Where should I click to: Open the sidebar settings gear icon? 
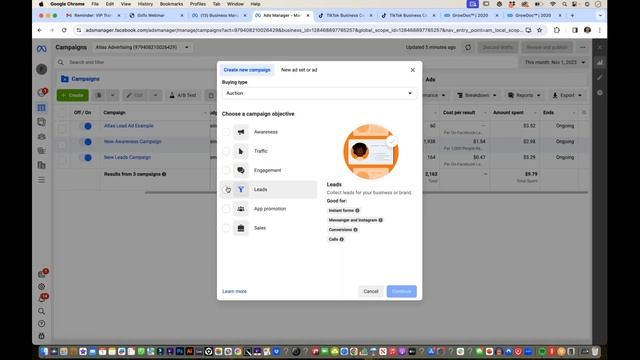point(42,287)
